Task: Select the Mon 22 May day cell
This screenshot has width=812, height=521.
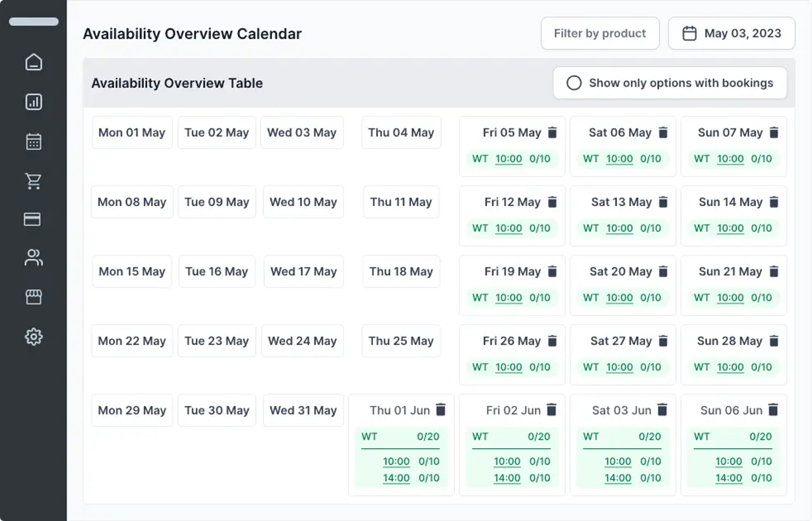Action: pyautogui.click(x=132, y=341)
